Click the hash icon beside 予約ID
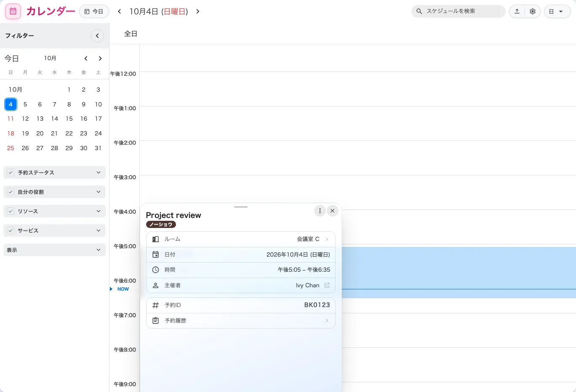 tap(155, 305)
